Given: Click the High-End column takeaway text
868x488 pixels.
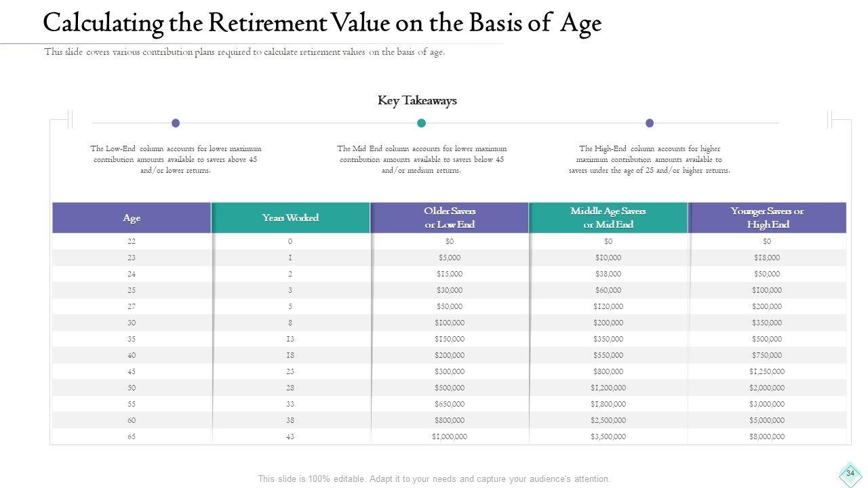Looking at the screenshot, I should (650, 159).
